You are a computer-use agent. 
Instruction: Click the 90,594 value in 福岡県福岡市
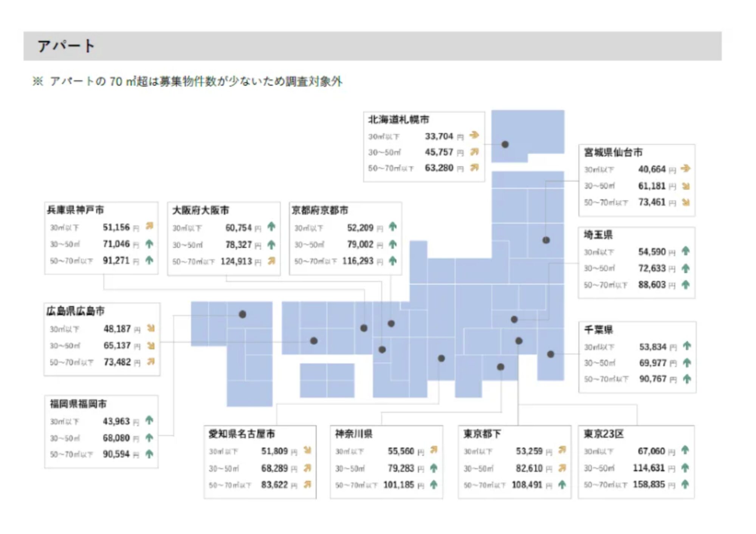click(x=116, y=454)
